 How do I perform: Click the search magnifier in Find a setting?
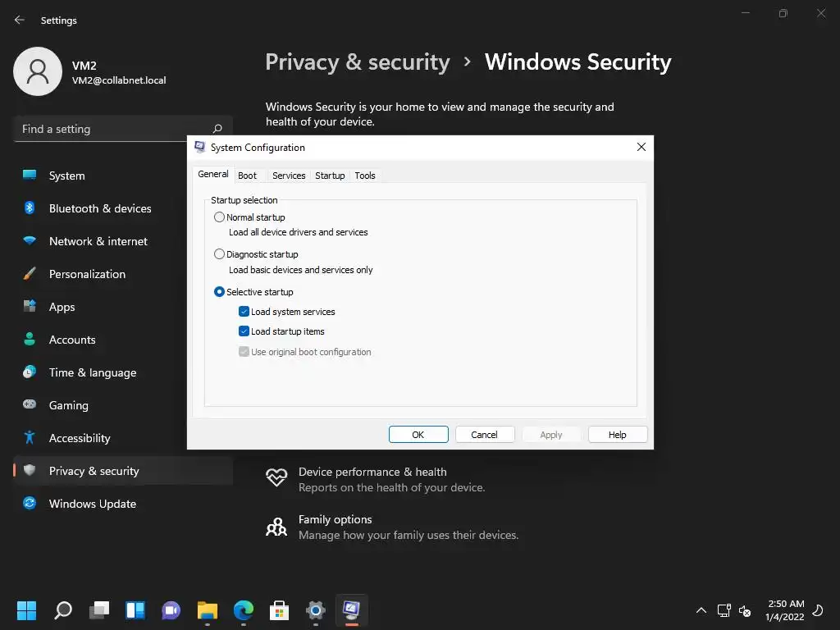(x=217, y=129)
